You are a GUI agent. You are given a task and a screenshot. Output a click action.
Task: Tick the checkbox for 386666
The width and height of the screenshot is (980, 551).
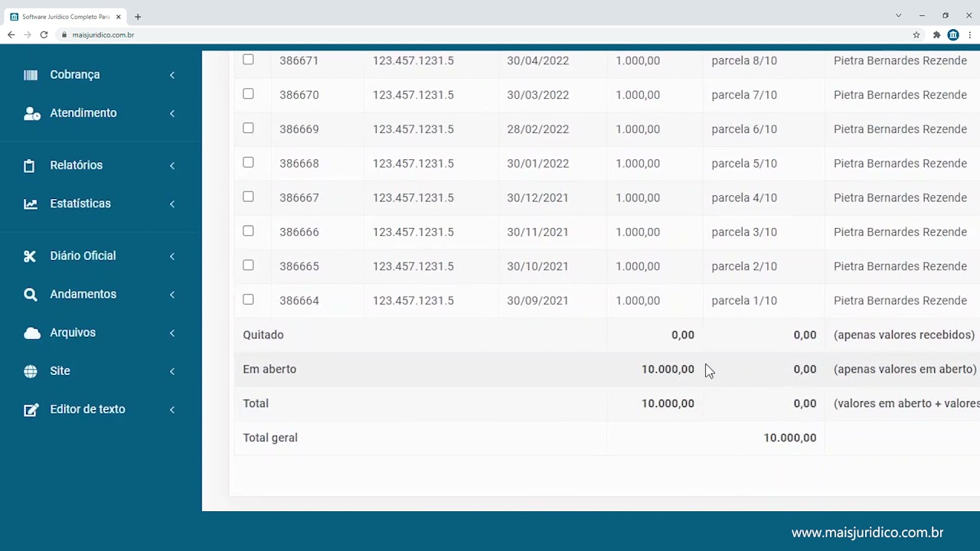tap(248, 230)
